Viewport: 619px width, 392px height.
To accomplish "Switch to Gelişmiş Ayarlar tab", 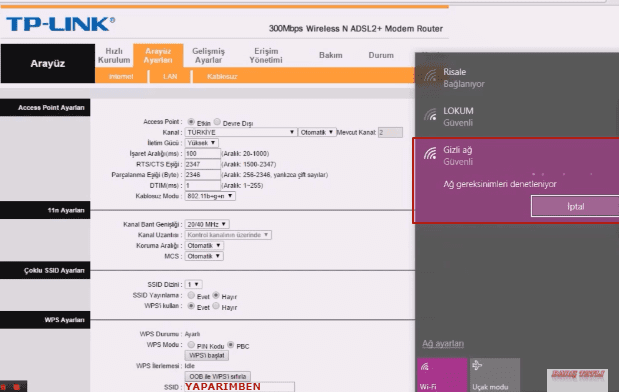I will pos(208,55).
